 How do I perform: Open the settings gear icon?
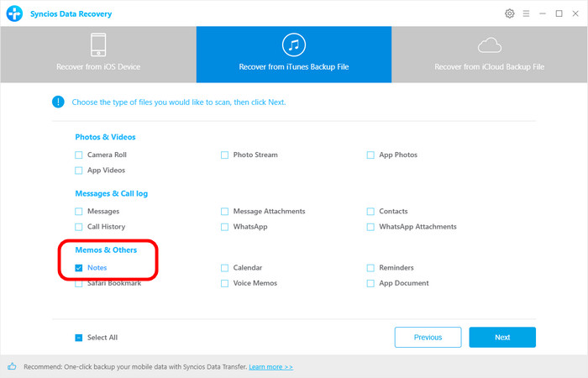[509, 14]
